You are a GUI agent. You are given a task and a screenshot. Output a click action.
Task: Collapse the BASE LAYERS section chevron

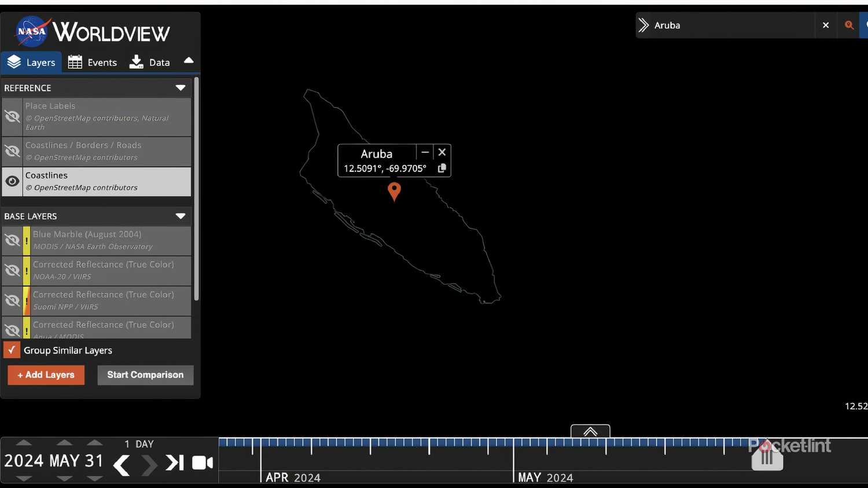[x=181, y=216]
